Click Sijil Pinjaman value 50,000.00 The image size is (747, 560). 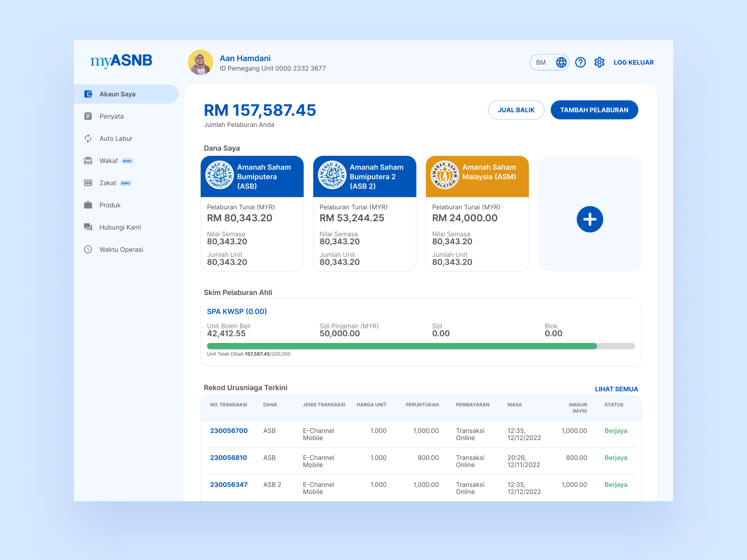340,334
